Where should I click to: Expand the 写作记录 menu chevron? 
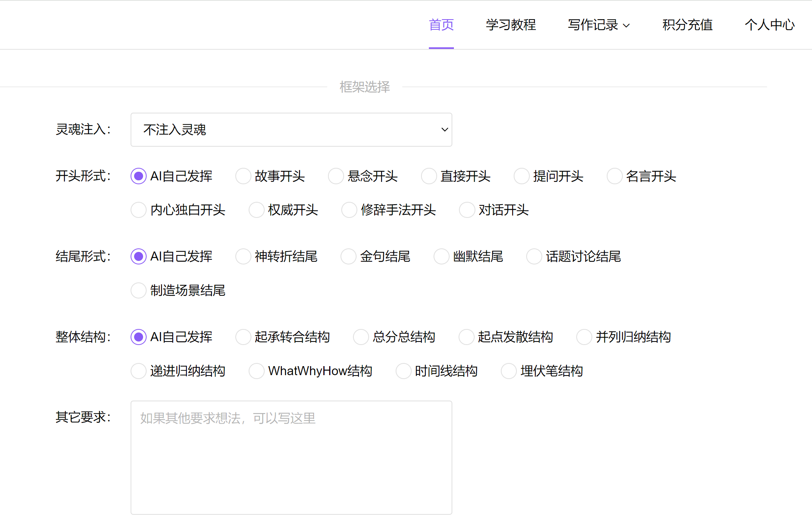point(626,26)
